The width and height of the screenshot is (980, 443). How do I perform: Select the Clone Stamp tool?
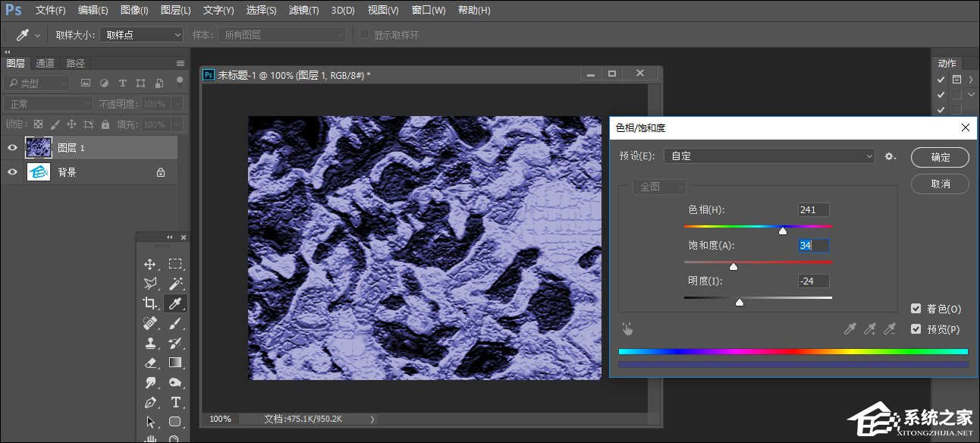tap(151, 343)
